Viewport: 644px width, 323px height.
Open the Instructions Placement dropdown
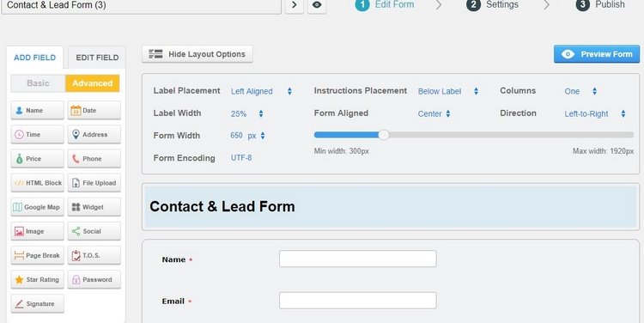pos(448,91)
